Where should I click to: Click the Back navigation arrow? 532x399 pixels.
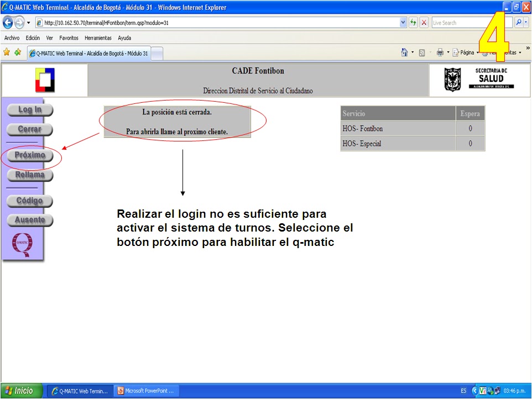(7, 23)
